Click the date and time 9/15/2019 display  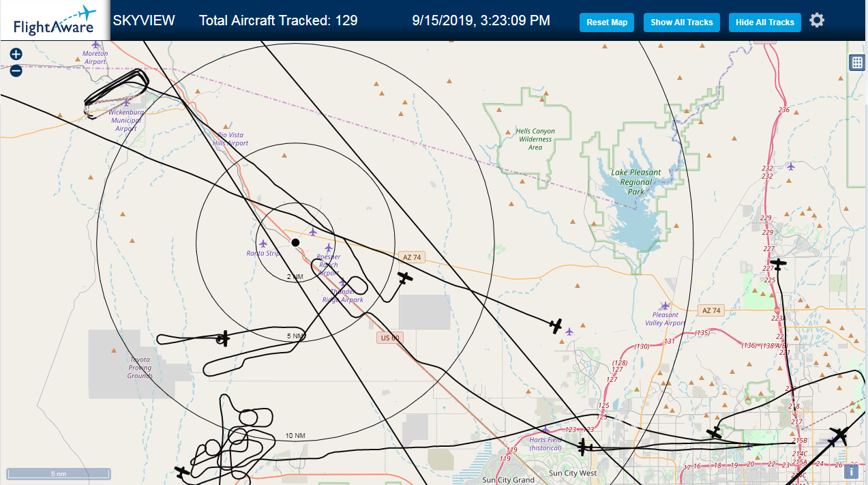[481, 20]
